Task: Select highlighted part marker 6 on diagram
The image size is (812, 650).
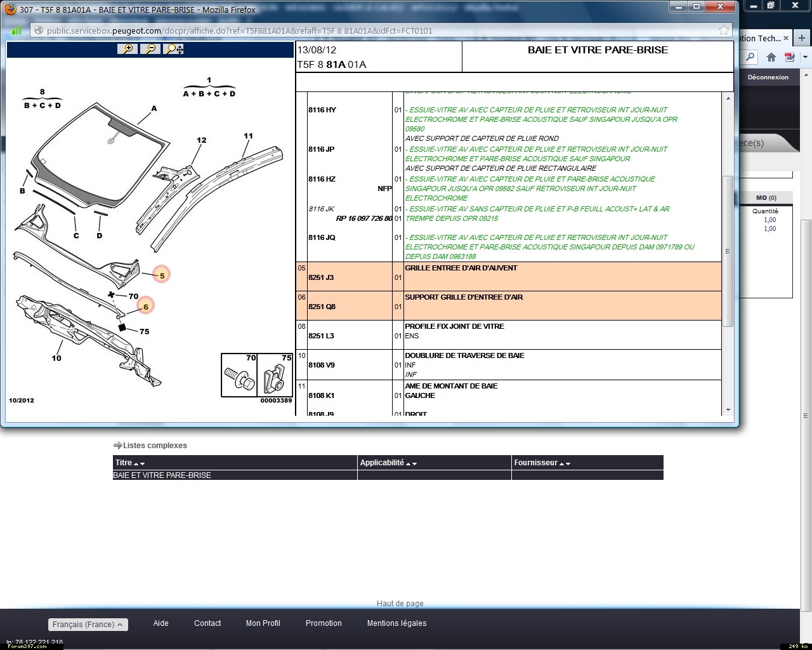Action: tap(146, 307)
